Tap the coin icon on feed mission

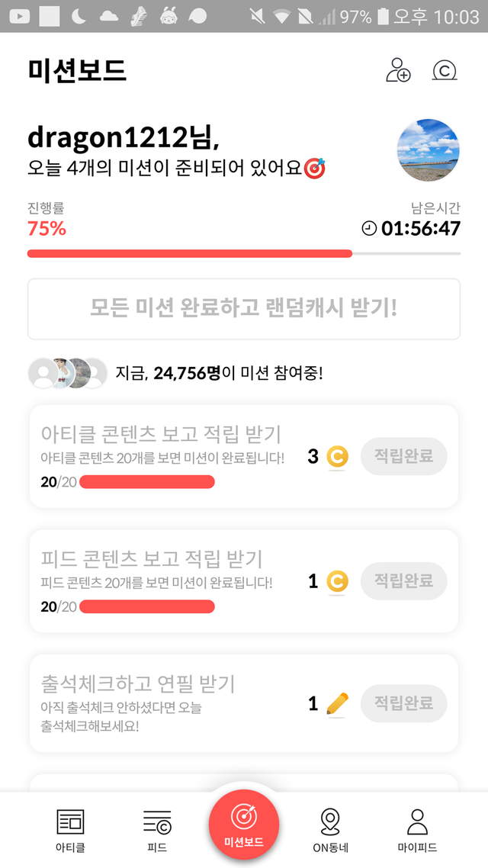click(x=337, y=582)
